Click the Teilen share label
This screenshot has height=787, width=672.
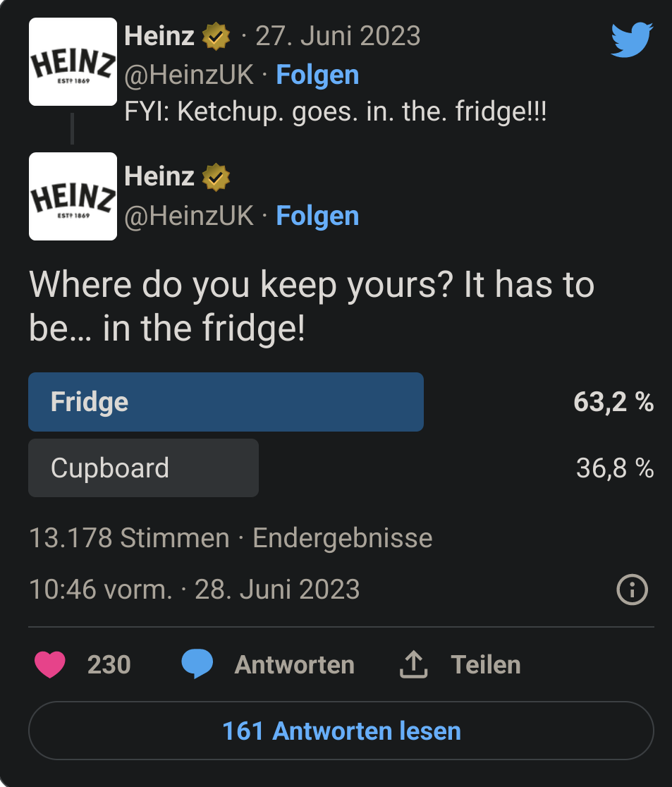(x=486, y=664)
